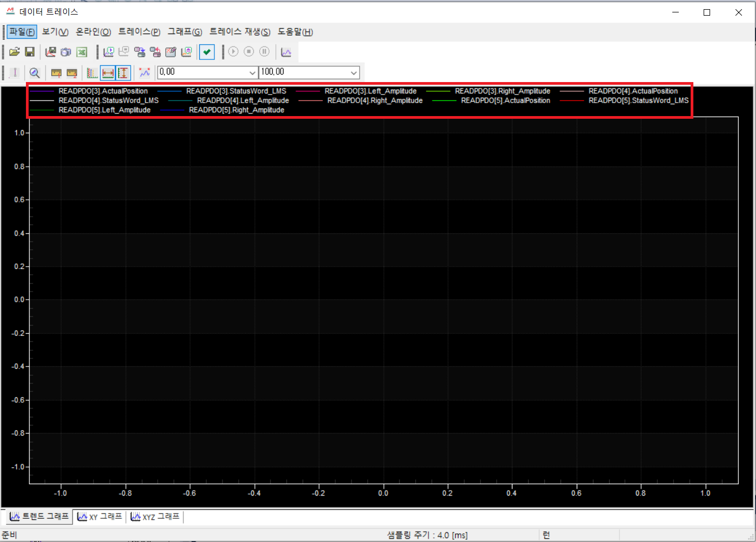Expand the 0,00 range dropdown
This screenshot has width=756, height=542.
(252, 73)
